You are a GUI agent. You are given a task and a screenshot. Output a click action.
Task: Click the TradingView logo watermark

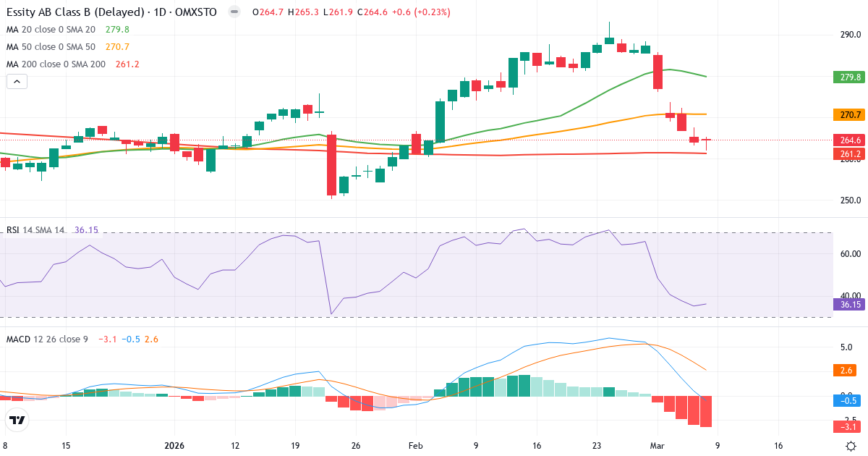point(17,421)
